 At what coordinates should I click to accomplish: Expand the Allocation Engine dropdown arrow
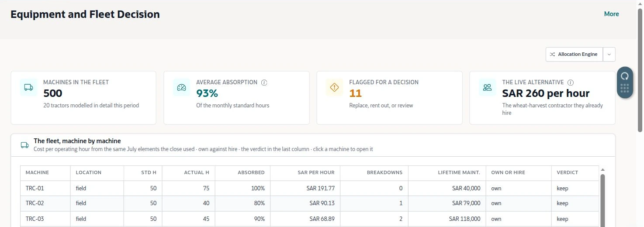pyautogui.click(x=609, y=54)
